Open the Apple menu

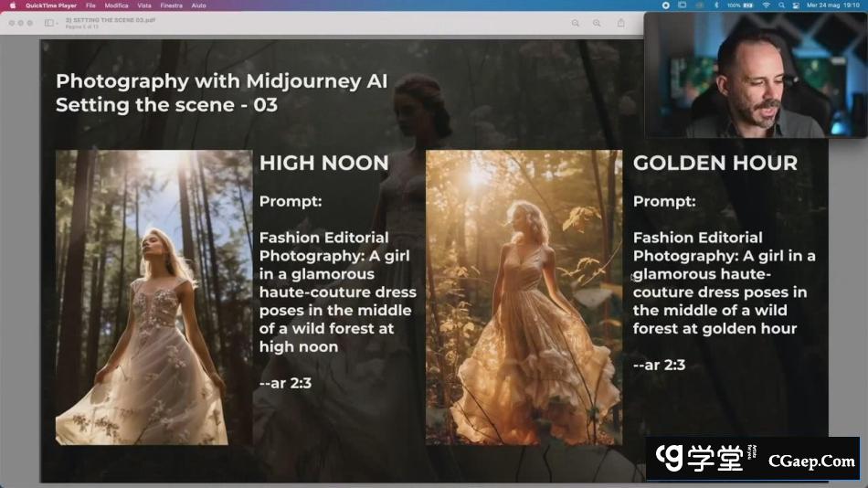coord(12,5)
